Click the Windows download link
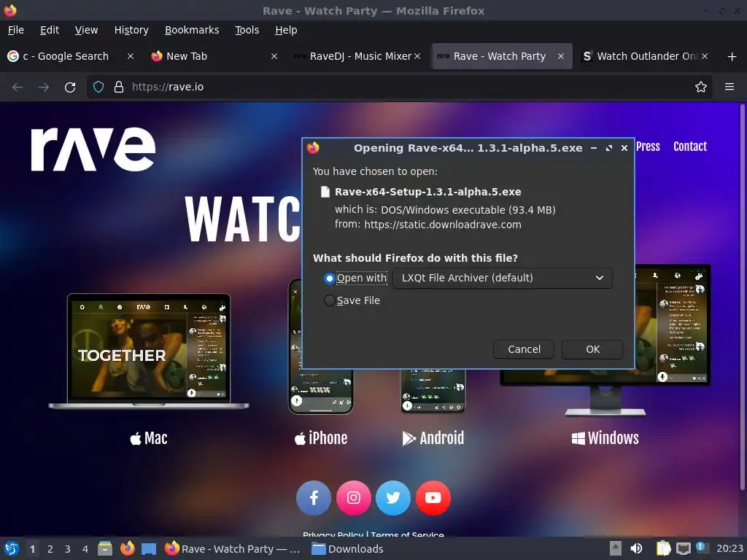 (605, 438)
